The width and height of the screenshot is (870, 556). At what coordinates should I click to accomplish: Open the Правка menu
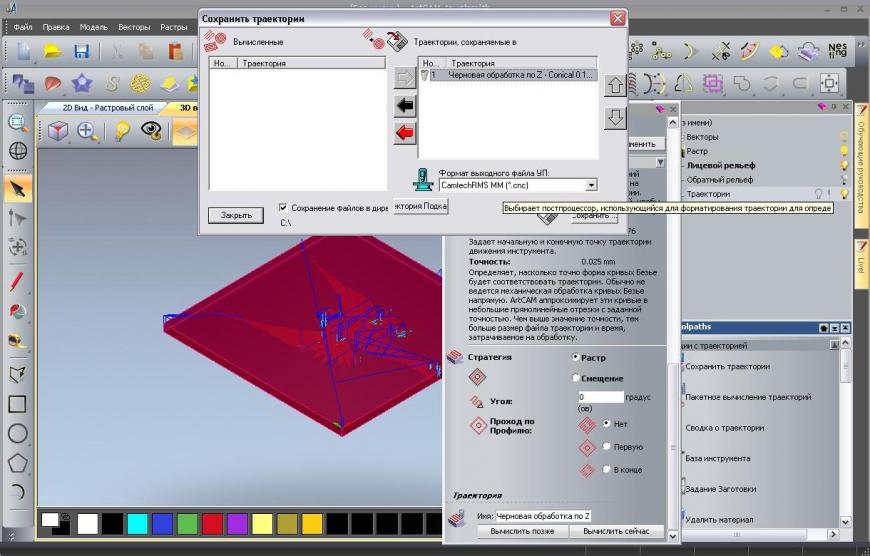(x=55, y=27)
